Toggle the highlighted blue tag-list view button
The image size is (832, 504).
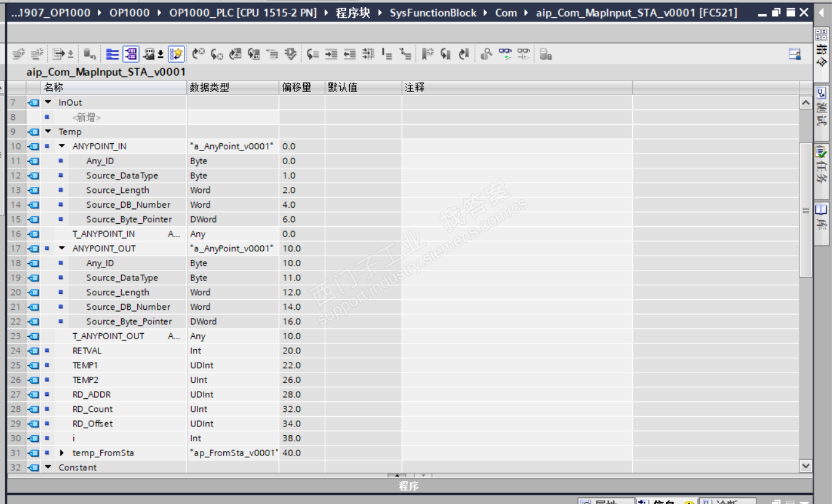(131, 54)
